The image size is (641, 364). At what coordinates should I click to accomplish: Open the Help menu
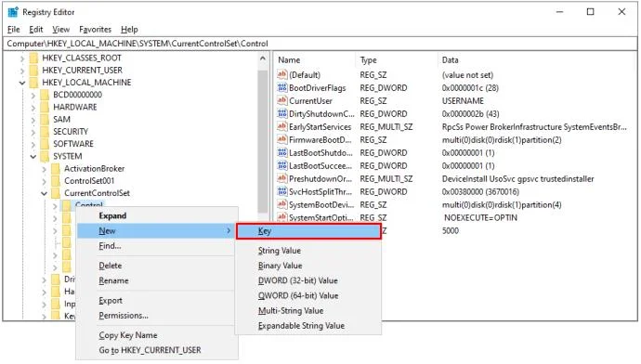click(129, 30)
